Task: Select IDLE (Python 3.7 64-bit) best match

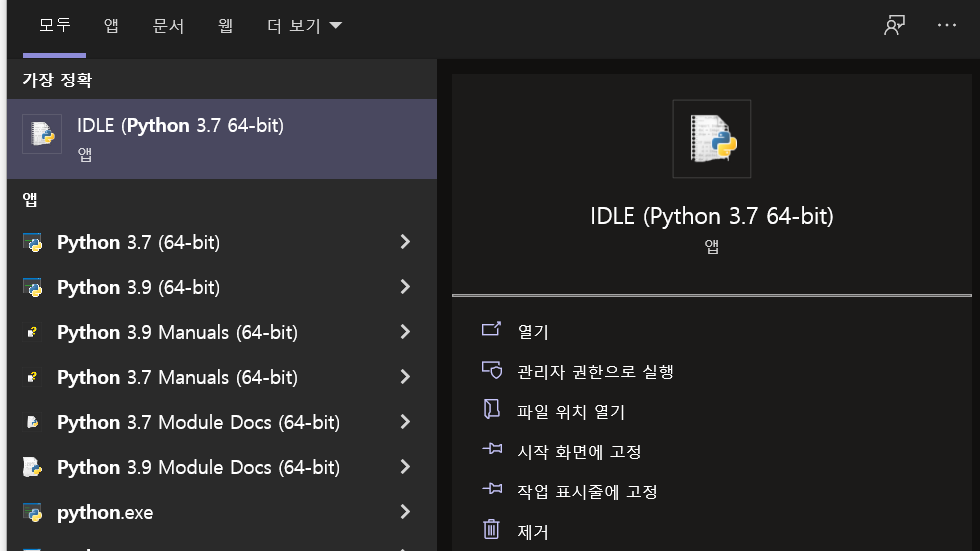Action: pyautogui.click(x=222, y=139)
